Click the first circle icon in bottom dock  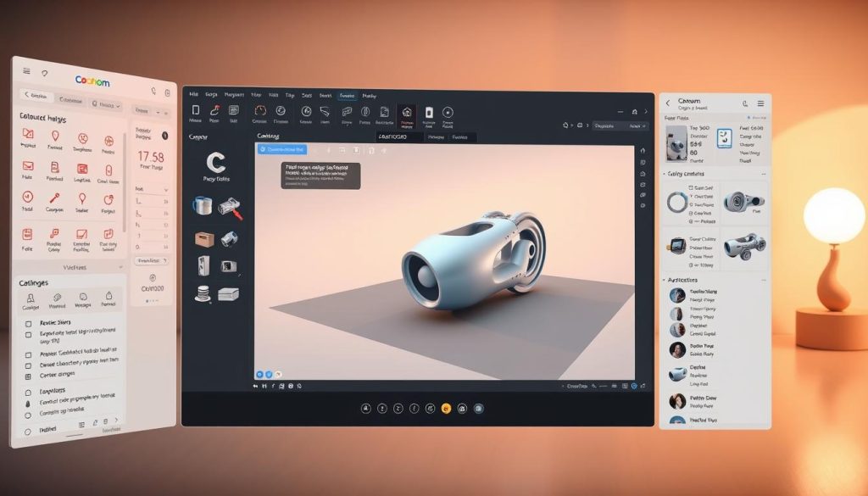(366, 409)
